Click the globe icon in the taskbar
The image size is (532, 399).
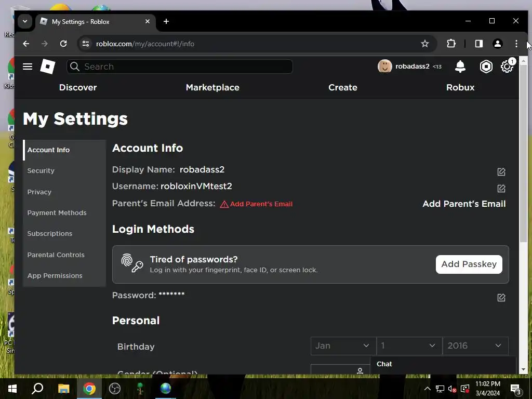(x=166, y=389)
